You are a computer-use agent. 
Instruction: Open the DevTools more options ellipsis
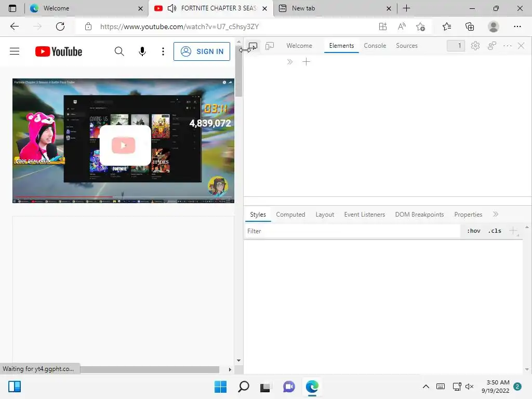[507, 46]
